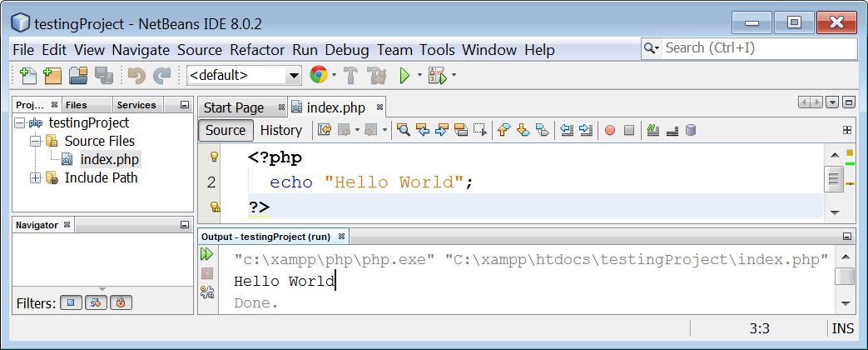Screen dimensions: 868x350
Task: Click the Stop Macro Recording square
Action: [x=629, y=130]
